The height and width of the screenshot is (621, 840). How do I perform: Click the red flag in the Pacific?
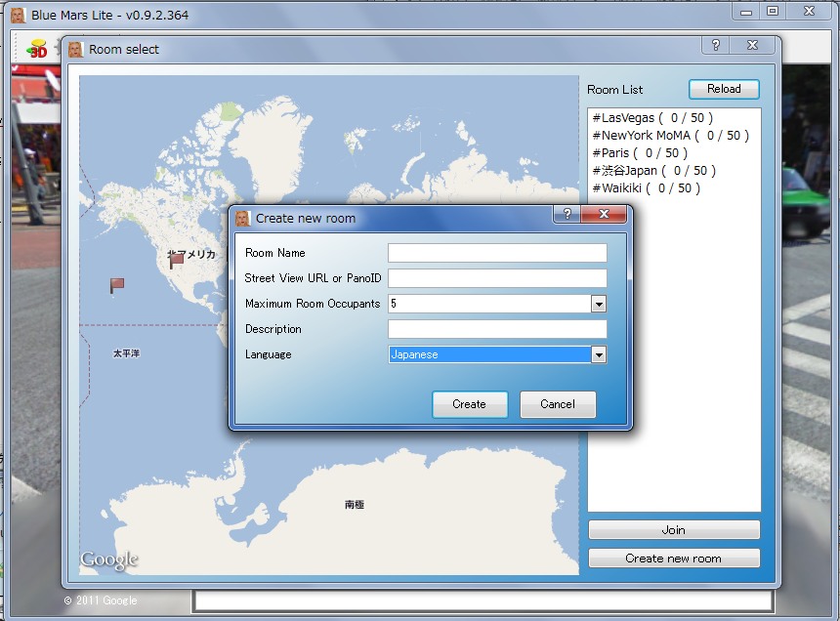tap(117, 285)
